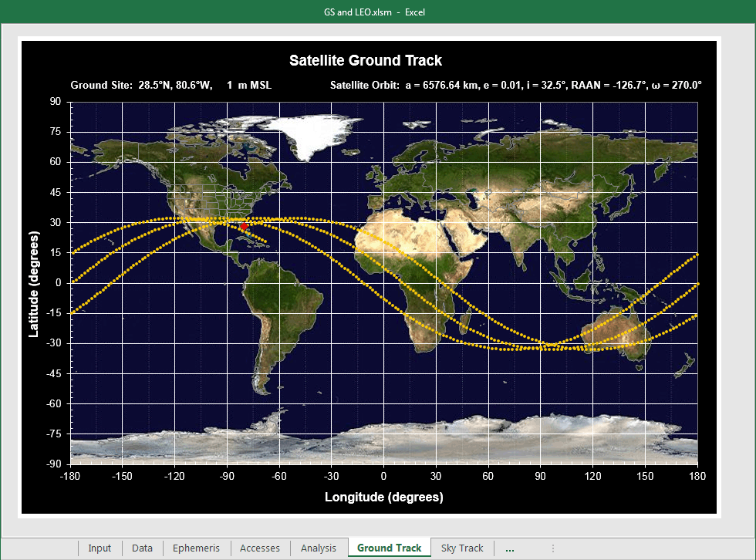Go to the Accesses sheet tab
The height and width of the screenshot is (560, 756).
point(260,548)
